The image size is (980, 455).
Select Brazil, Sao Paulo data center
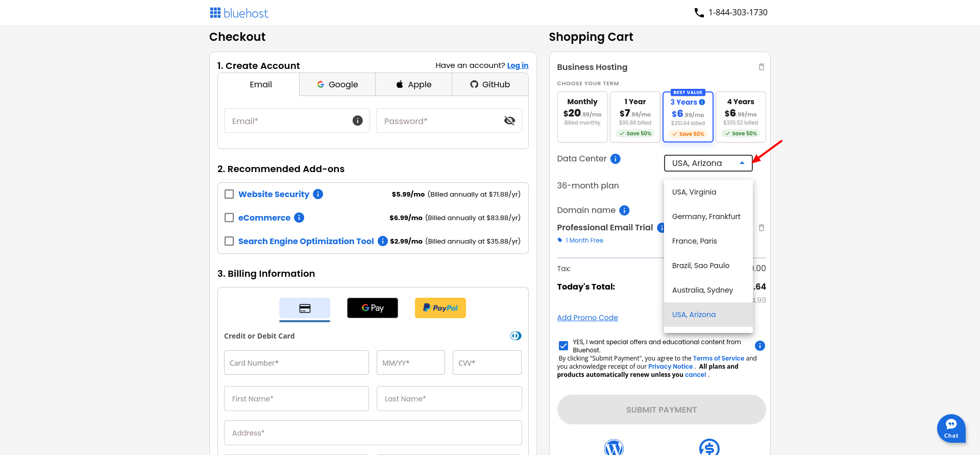pos(708,266)
